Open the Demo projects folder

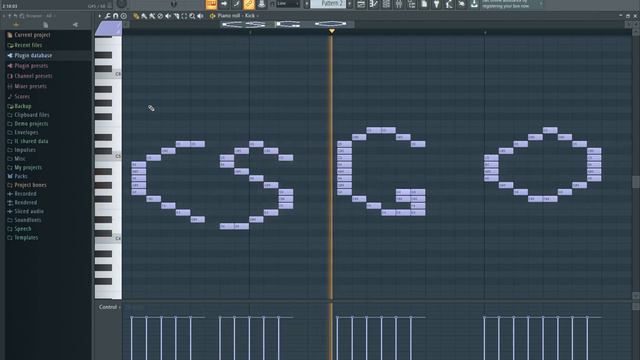click(31, 124)
